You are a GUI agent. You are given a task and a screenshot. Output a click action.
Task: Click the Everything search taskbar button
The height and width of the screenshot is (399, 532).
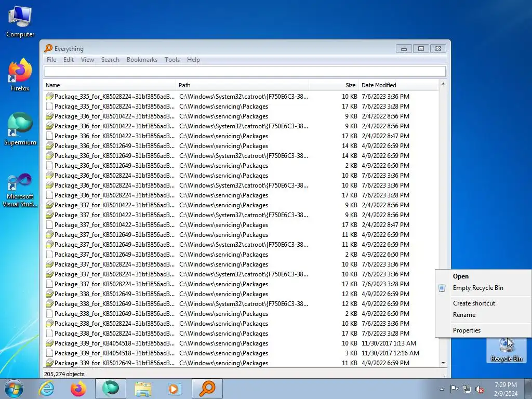[207, 389]
